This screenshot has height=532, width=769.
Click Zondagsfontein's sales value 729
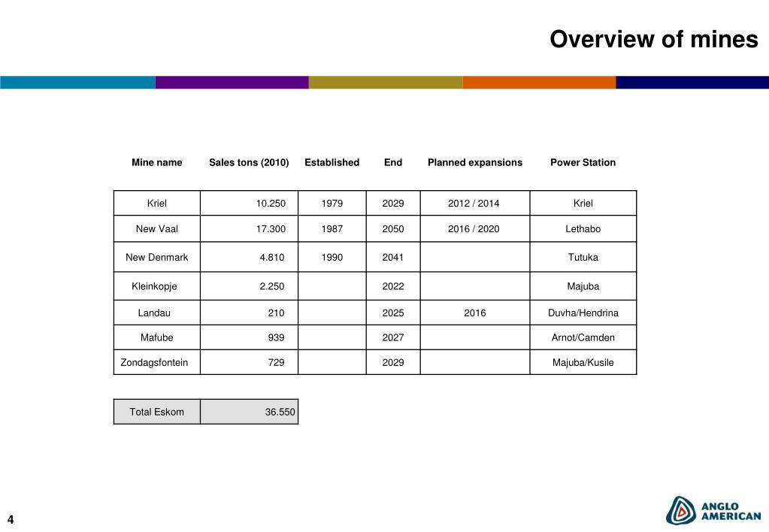pyautogui.click(x=276, y=362)
